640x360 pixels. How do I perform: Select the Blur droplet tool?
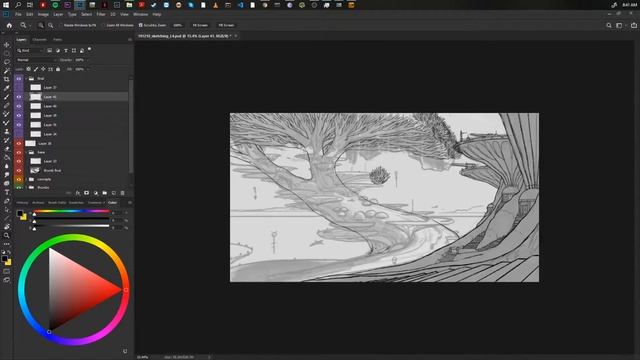[x=7, y=166]
